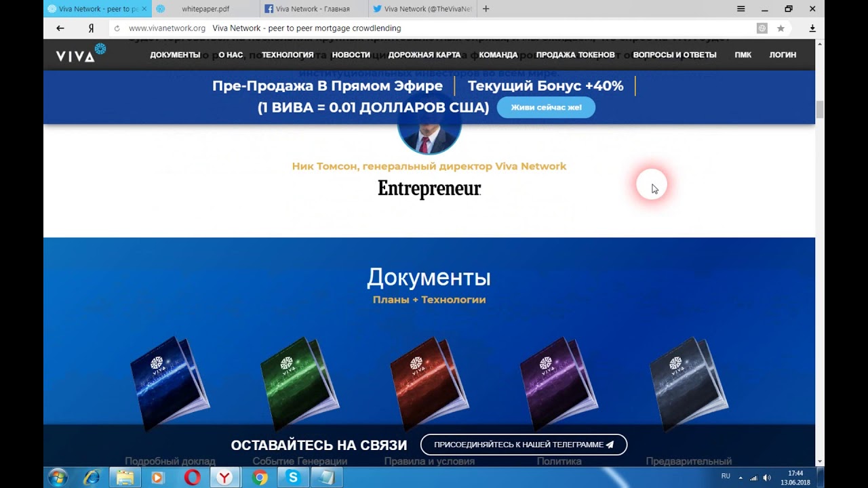Open ВОПРОСЫ И ОТВЕТЫ menu item
The image size is (868, 488).
(675, 55)
